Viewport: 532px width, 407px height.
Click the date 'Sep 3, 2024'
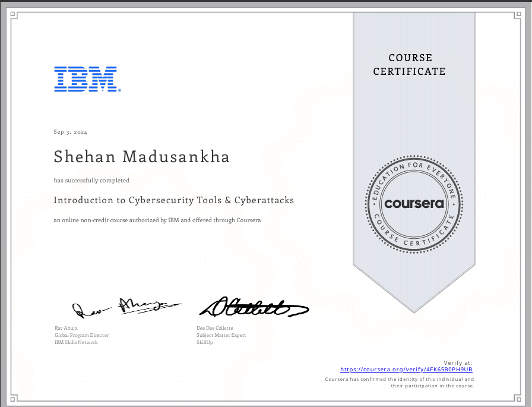(69, 131)
